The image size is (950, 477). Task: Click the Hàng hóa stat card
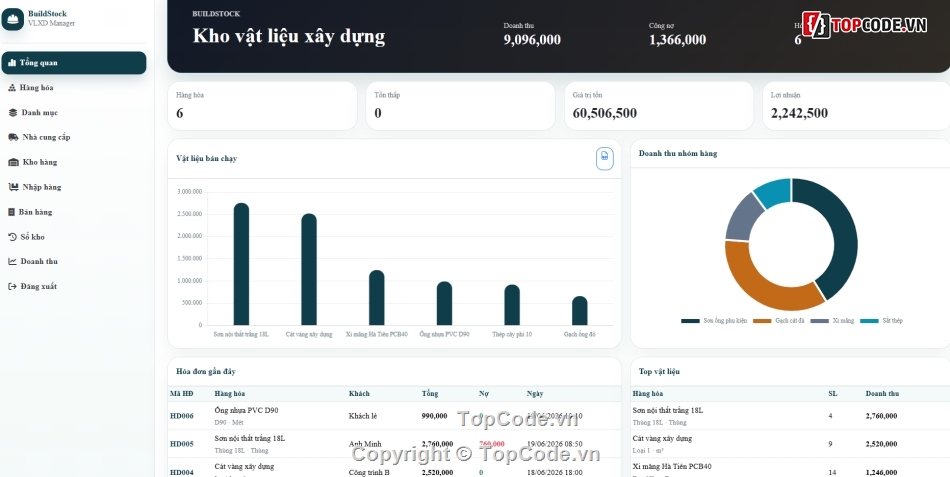pos(262,106)
